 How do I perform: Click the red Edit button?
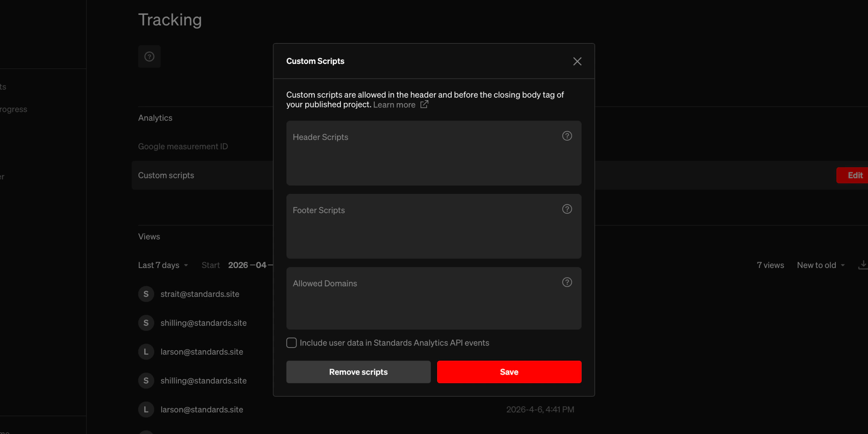point(855,175)
